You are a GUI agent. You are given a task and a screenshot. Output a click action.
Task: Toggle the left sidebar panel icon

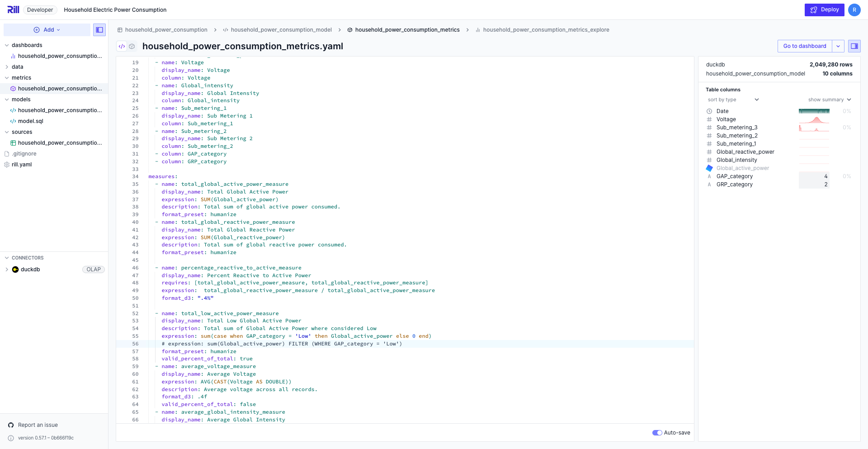[x=99, y=30]
